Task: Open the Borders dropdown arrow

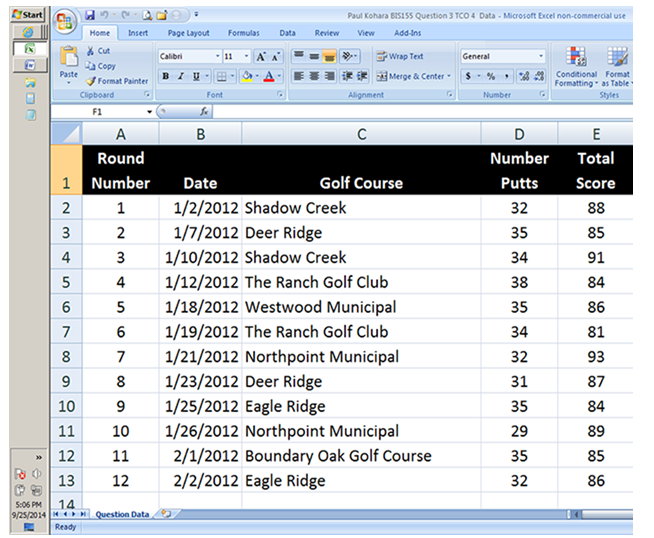Action: point(232,76)
